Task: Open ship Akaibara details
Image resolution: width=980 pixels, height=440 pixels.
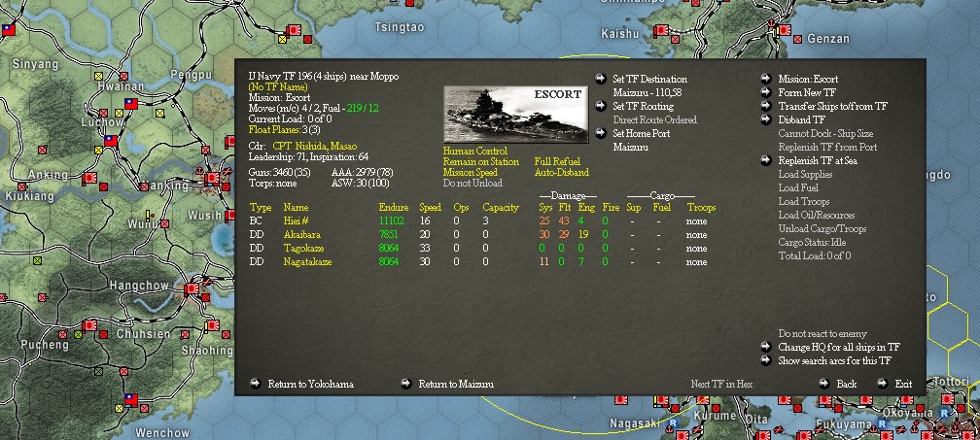Action: pos(302,235)
